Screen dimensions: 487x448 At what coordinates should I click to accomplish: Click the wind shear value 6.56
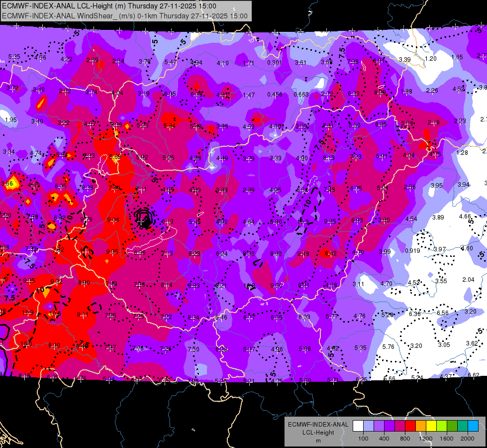click(443, 313)
